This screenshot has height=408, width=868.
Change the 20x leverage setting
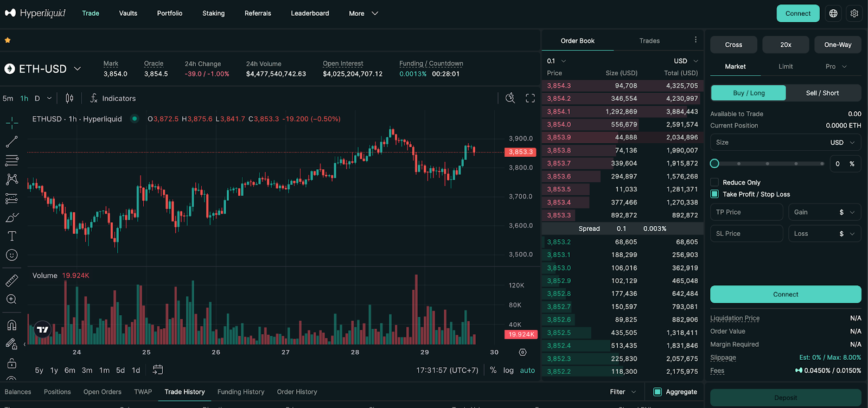coord(786,44)
